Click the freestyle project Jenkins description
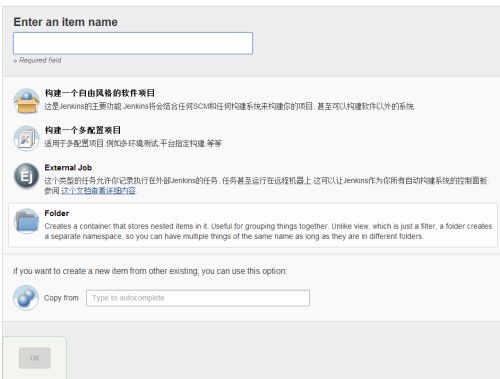 pos(229,106)
